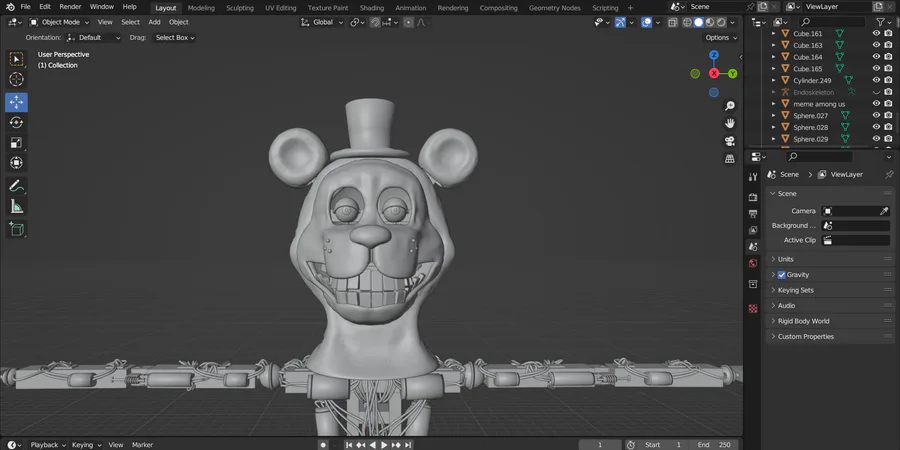Hide Cube.161 with its eye icon
This screenshot has width=900, height=450.
(x=876, y=33)
